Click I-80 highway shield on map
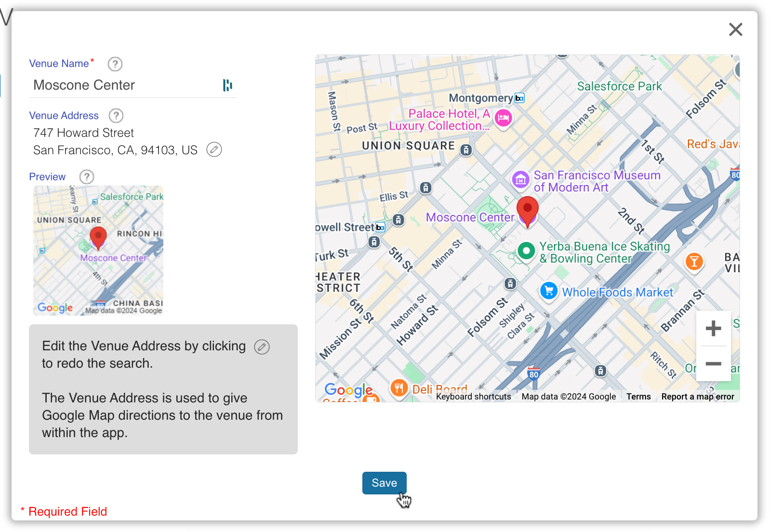 [533, 373]
